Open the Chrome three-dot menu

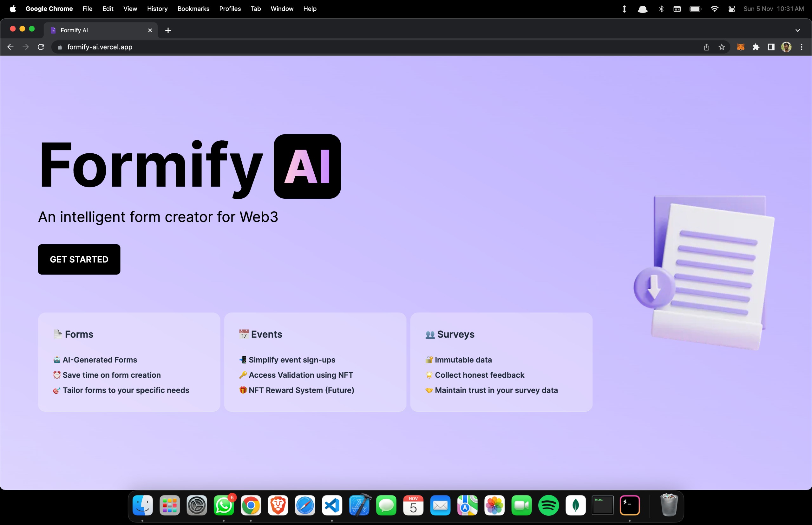pyautogui.click(x=802, y=47)
